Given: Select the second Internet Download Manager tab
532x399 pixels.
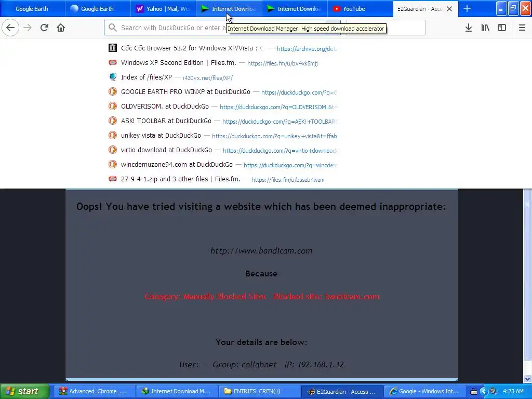Looking at the screenshot, I should tap(295, 9).
